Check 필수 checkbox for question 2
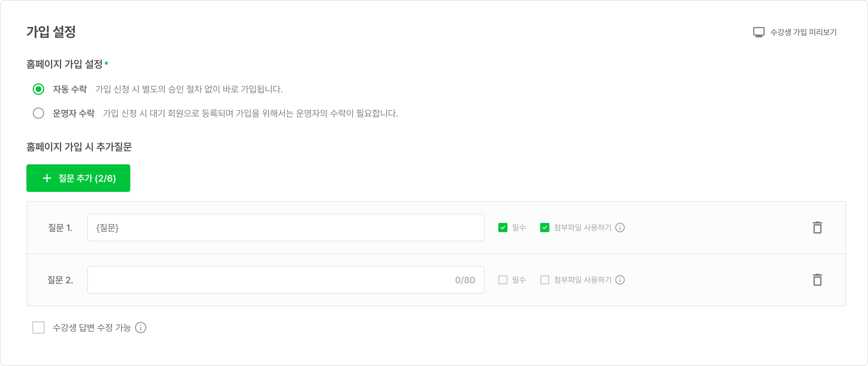Image resolution: width=868 pixels, height=366 pixels. (x=503, y=280)
